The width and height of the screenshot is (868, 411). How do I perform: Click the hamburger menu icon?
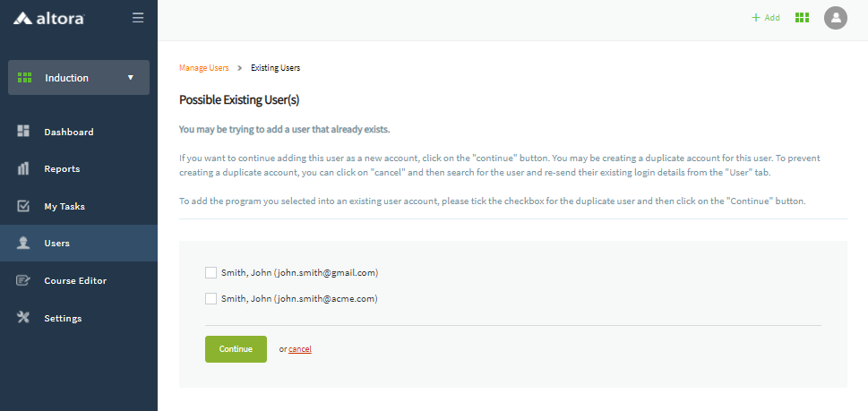click(137, 18)
